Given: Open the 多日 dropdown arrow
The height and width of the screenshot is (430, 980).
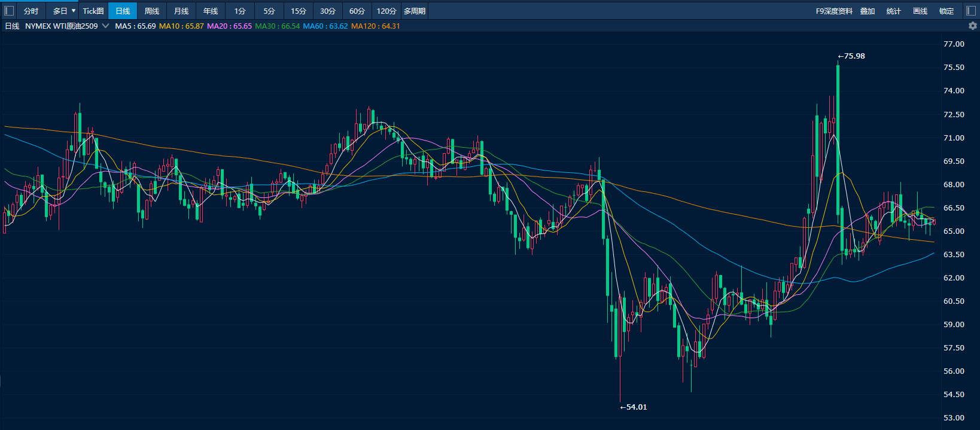Looking at the screenshot, I should point(74,11).
